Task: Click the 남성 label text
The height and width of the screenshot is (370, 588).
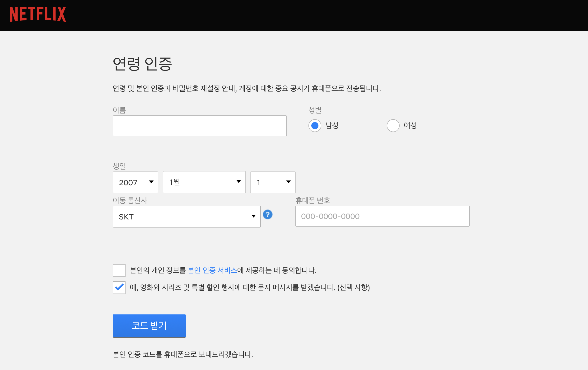Action: pos(332,125)
